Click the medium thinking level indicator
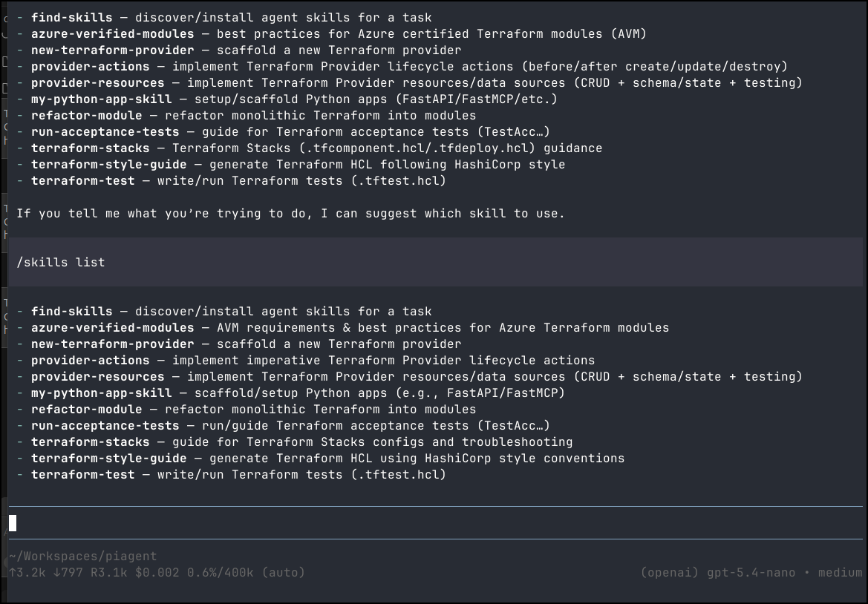This screenshot has width=868, height=604. click(x=840, y=573)
